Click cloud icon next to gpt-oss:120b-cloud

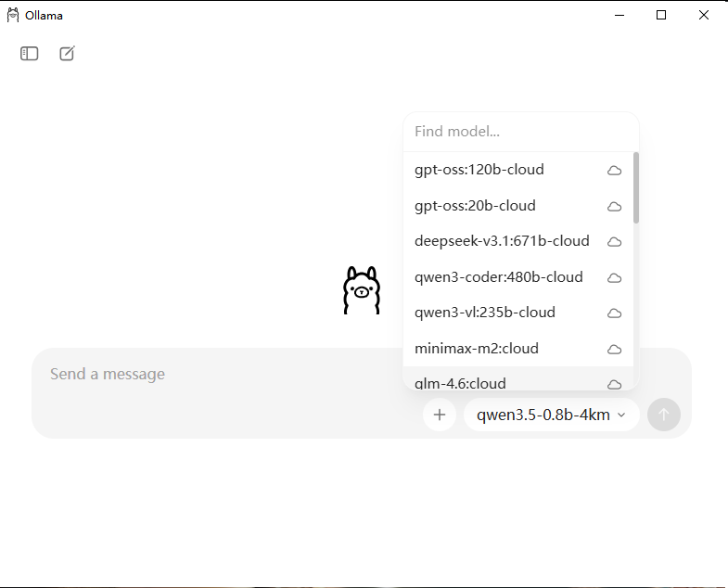[x=614, y=171]
